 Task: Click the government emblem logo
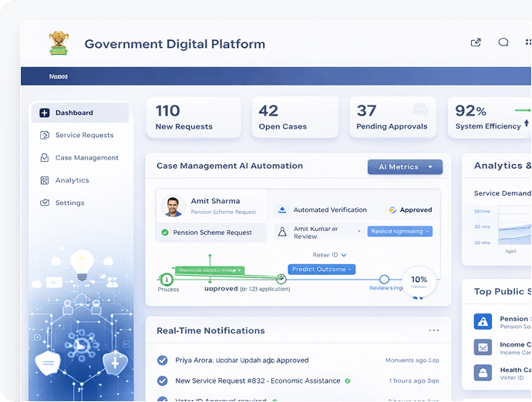click(x=59, y=43)
